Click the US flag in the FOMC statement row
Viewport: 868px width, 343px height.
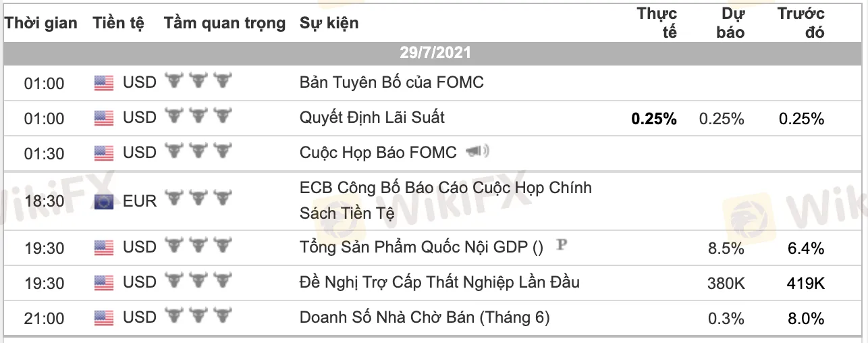103,83
